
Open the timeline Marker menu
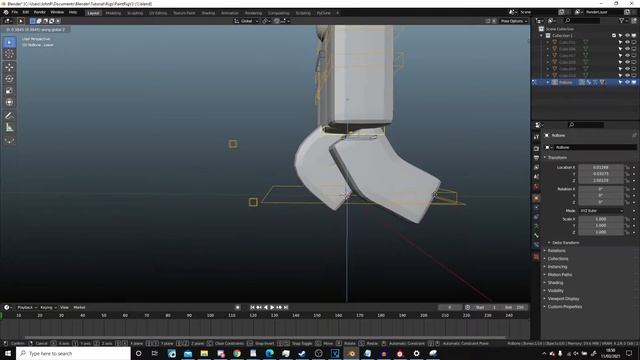[x=79, y=307]
